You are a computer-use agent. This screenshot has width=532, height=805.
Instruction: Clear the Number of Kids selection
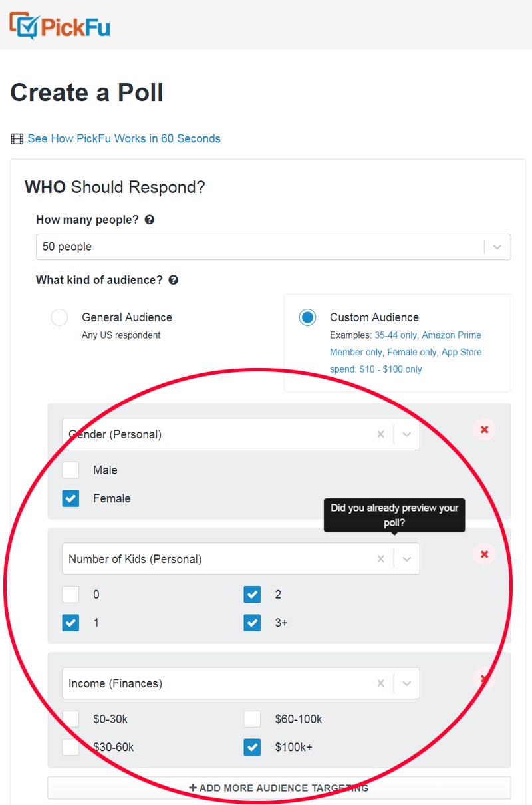pos(380,559)
